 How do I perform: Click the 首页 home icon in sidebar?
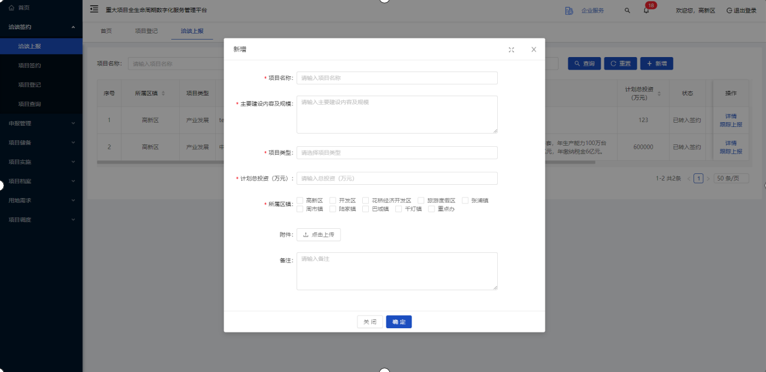pyautogui.click(x=12, y=8)
